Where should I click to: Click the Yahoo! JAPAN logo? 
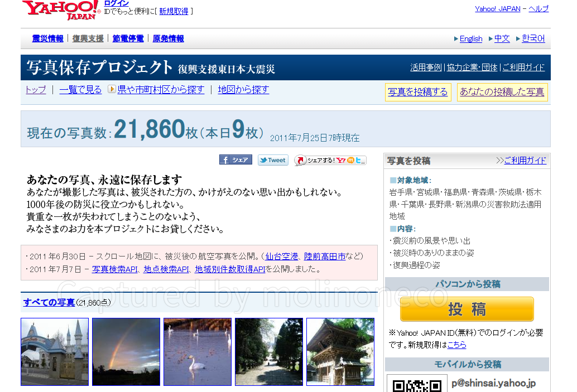[61, 11]
